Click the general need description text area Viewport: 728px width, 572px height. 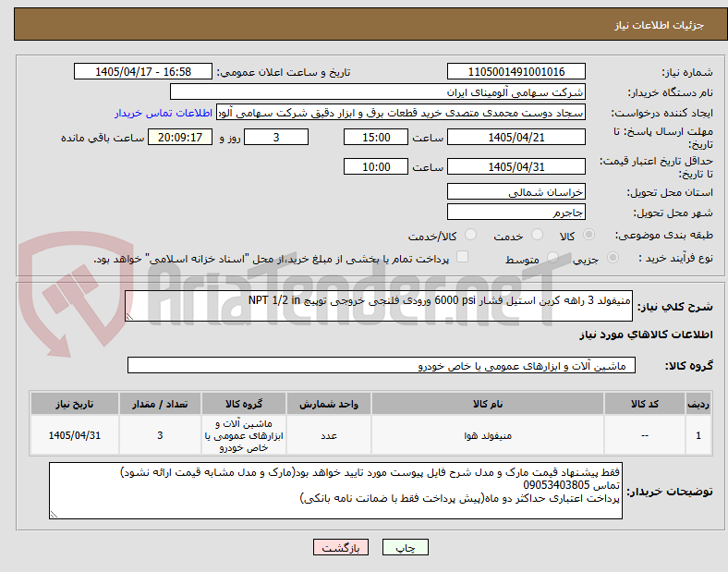pyautogui.click(x=379, y=306)
